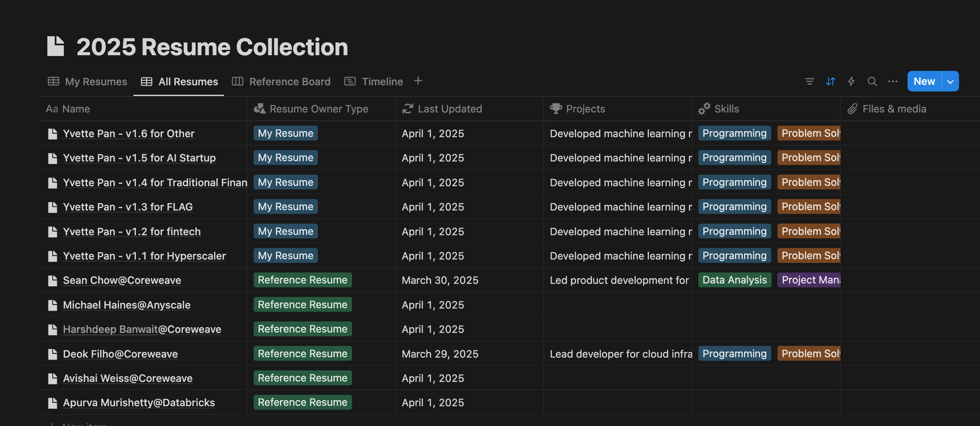Viewport: 980px width, 426px height.
Task: Click the Programming tag in Deok Filho's row
Action: pyautogui.click(x=735, y=354)
